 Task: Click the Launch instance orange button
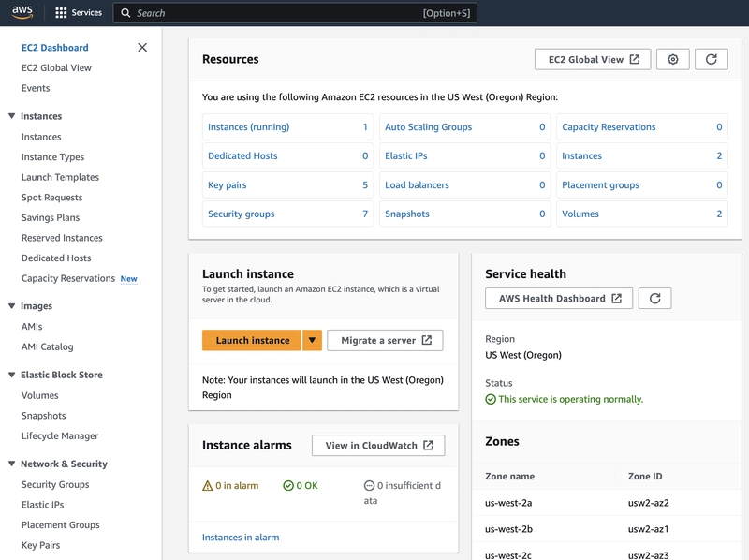pyautogui.click(x=252, y=340)
